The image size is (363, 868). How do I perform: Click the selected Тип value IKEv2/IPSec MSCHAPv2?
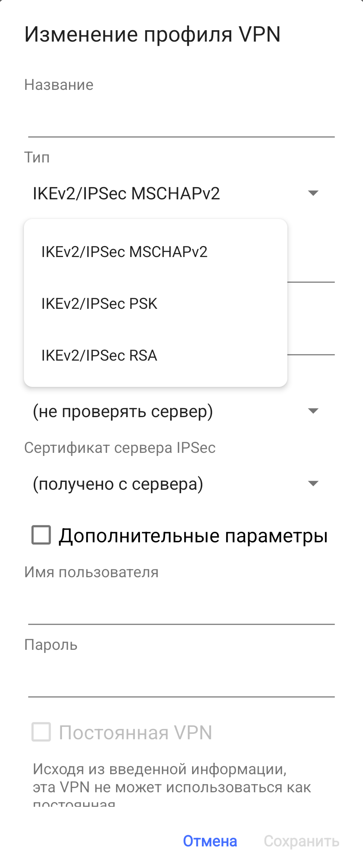tap(126, 193)
